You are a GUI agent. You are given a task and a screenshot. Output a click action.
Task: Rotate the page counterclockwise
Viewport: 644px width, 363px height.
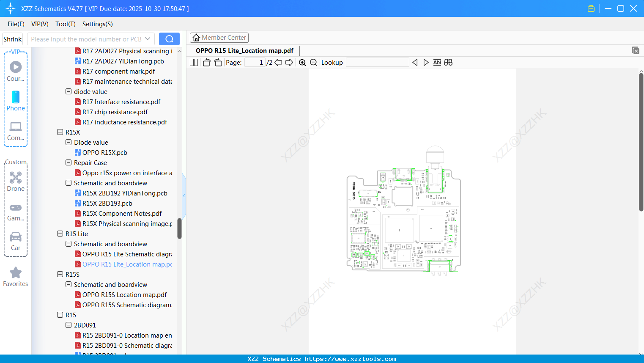point(206,62)
